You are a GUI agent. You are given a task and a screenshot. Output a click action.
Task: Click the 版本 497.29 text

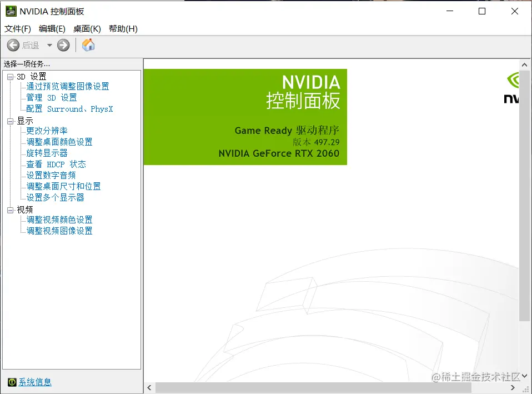tap(316, 142)
